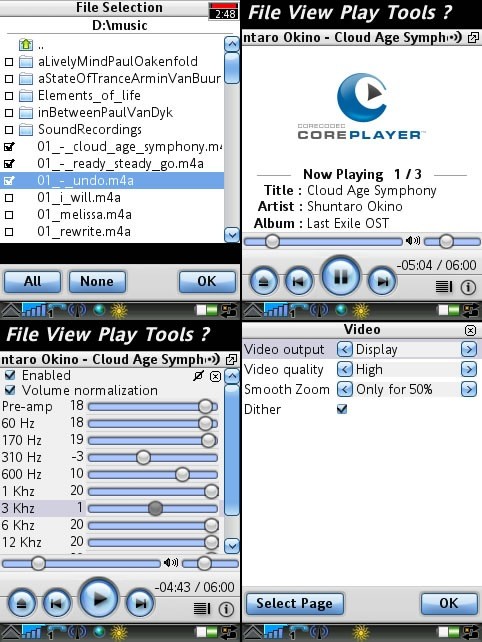Check the 01_i_will.m4a checkbox

[x=9, y=198]
